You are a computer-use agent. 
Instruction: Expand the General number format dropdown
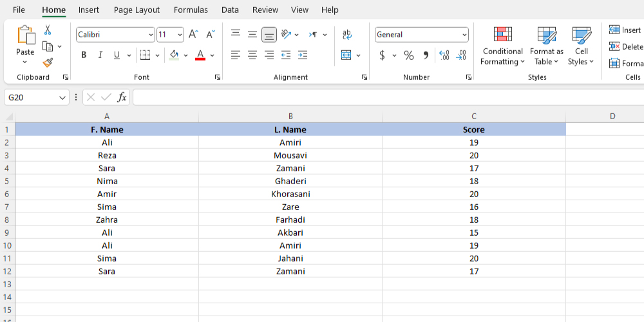464,35
